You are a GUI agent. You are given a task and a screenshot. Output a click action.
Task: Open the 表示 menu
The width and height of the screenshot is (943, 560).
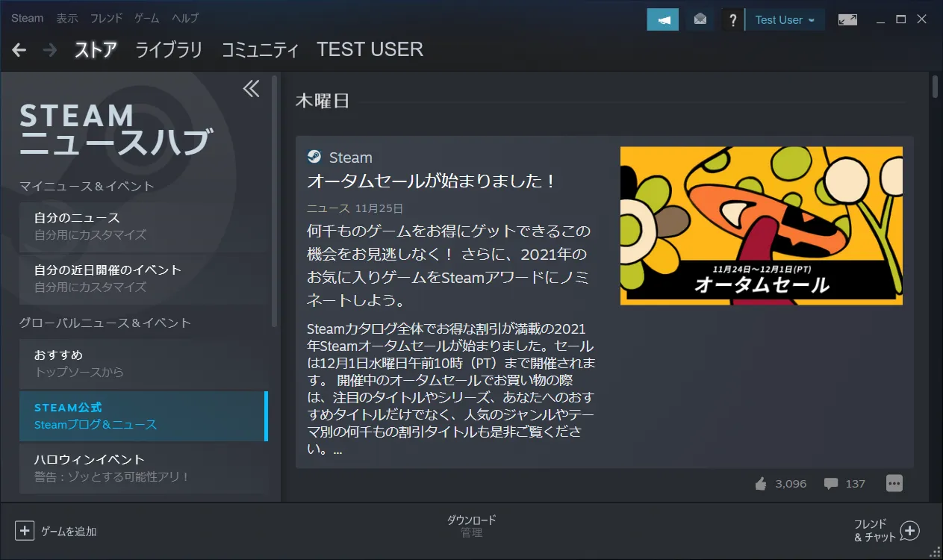point(67,18)
